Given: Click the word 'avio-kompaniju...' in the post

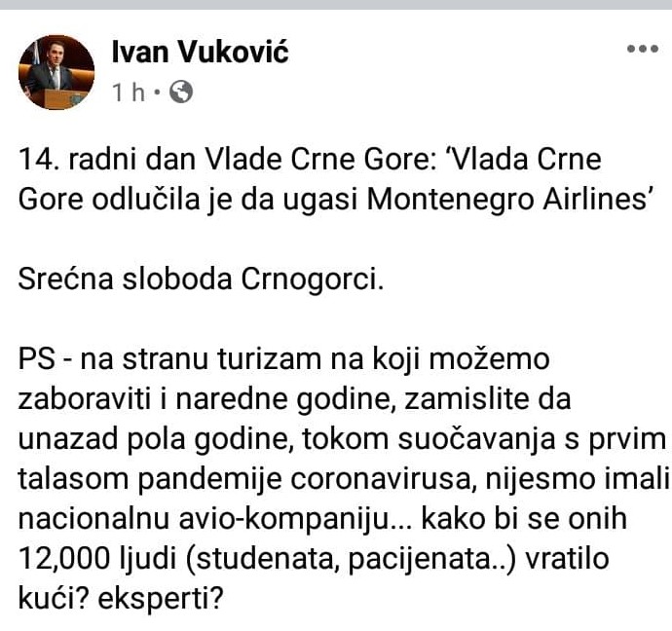Looking at the screenshot, I should tap(295, 519).
